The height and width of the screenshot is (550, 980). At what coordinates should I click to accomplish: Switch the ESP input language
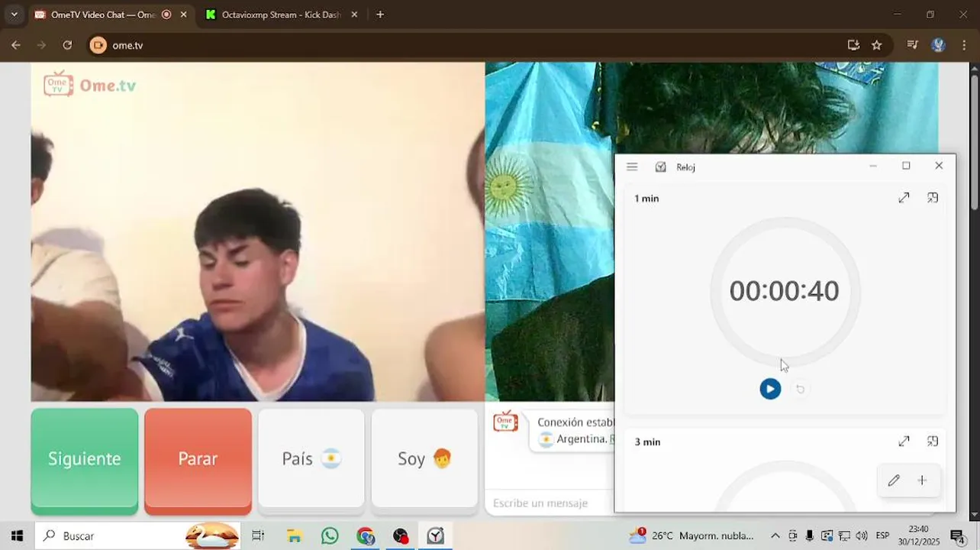click(x=882, y=536)
